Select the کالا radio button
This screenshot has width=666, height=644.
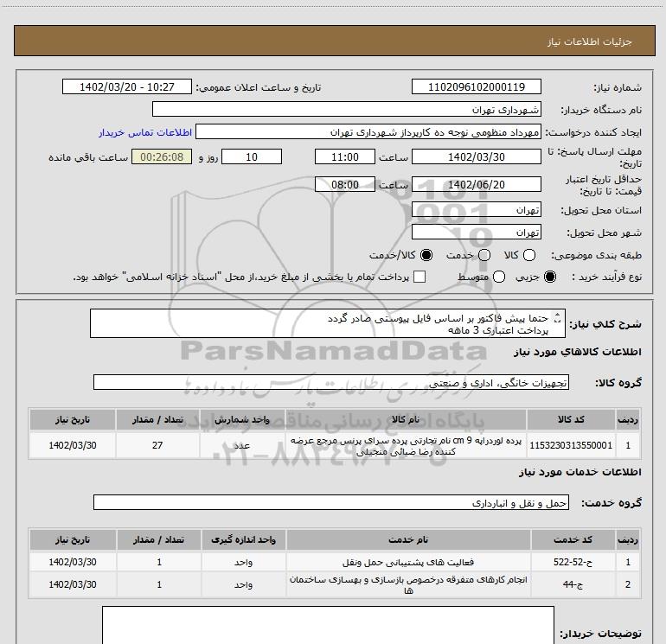(529, 255)
